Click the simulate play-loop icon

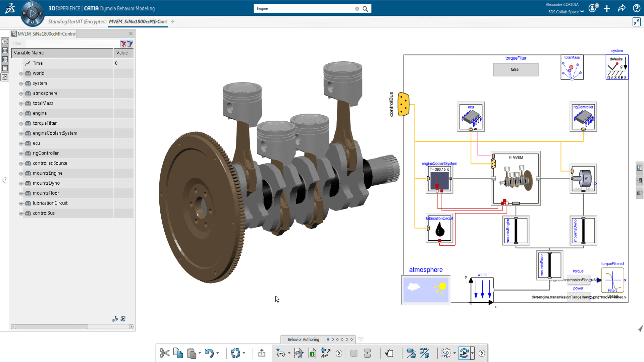coord(464,353)
